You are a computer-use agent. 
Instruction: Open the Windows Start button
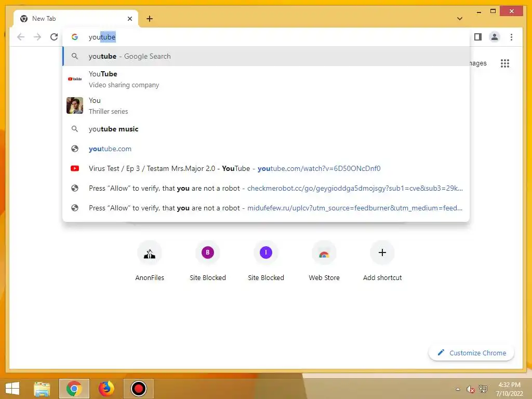(x=12, y=389)
